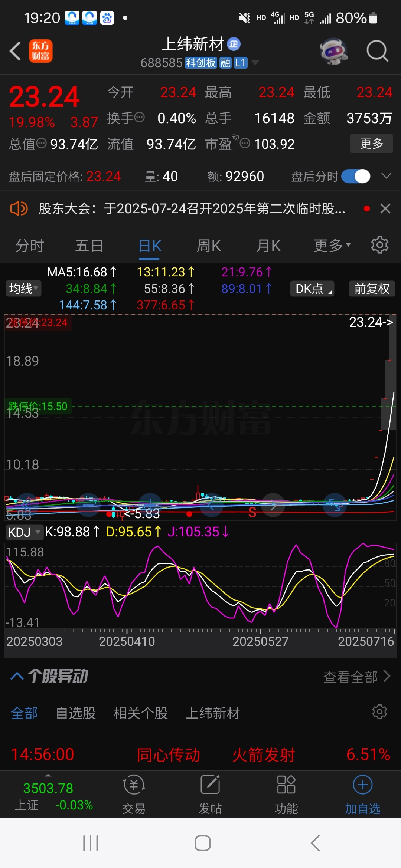Close the 股东大会 announcement banner
The width and height of the screenshot is (401, 868).
(x=385, y=208)
